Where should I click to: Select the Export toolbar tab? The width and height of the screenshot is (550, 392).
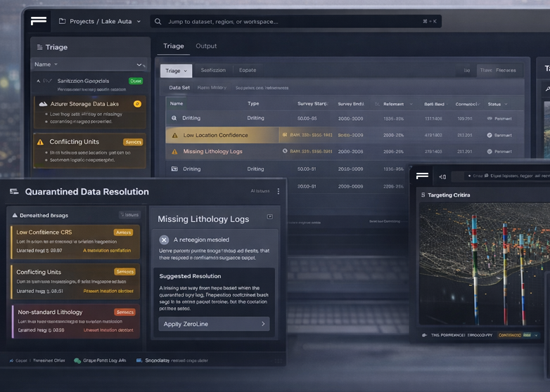coord(248,70)
